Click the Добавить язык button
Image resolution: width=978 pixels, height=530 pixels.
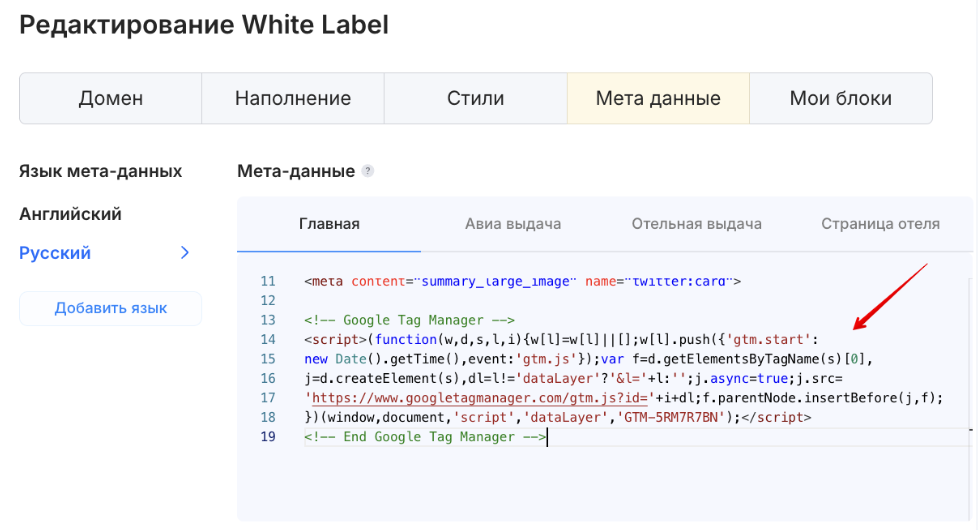pos(110,308)
